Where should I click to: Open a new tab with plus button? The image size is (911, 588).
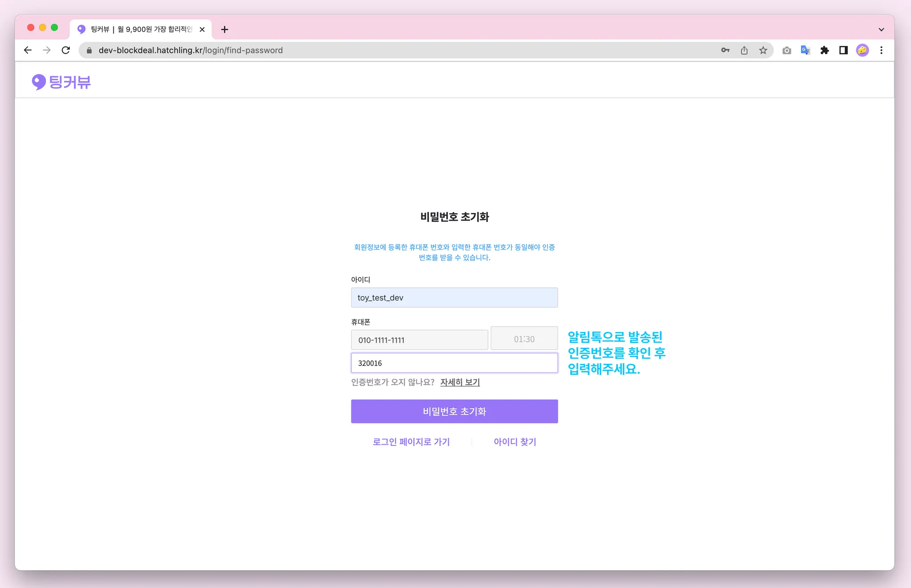(225, 29)
